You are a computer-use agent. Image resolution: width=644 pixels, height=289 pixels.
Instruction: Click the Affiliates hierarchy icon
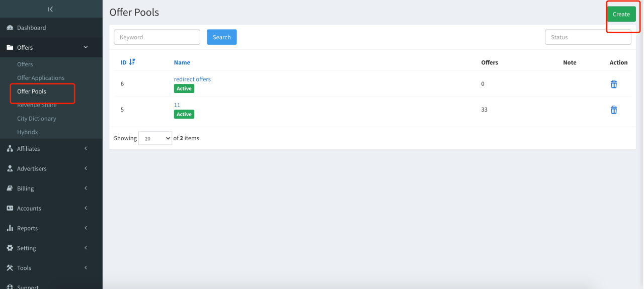[10, 149]
